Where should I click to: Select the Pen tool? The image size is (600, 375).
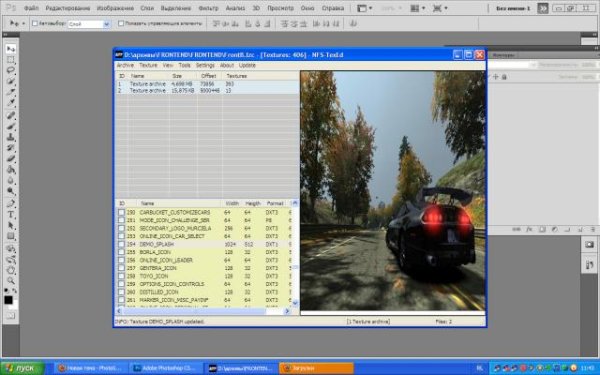10,204
